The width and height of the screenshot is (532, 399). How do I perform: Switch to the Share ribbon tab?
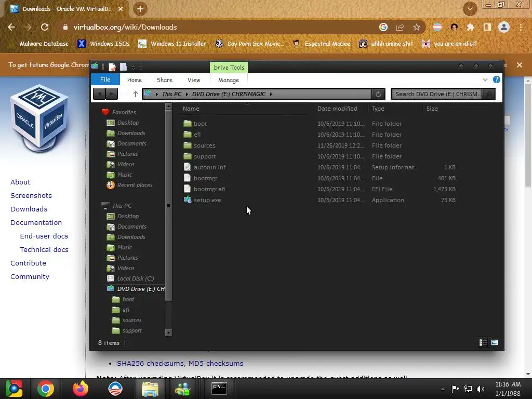point(165,80)
